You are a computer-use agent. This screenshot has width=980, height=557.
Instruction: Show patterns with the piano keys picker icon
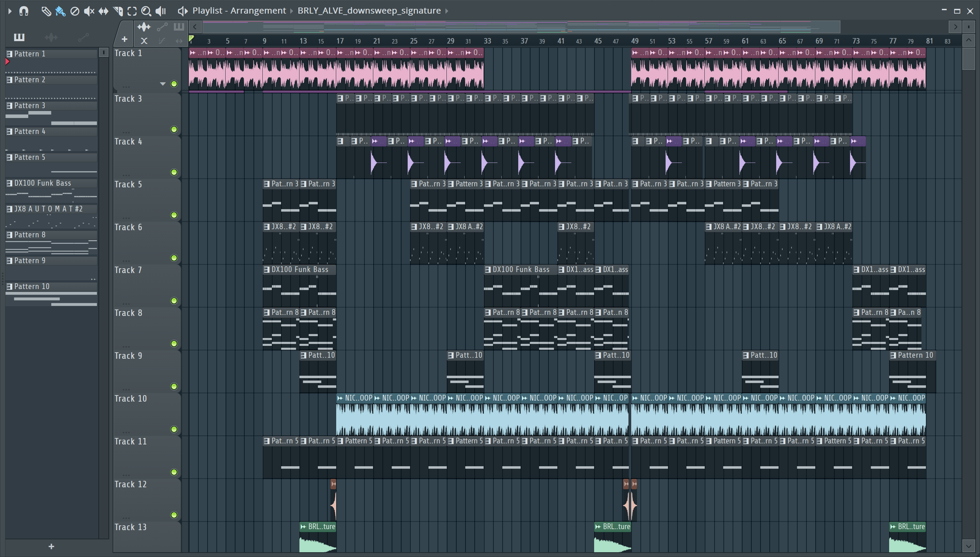pos(19,37)
